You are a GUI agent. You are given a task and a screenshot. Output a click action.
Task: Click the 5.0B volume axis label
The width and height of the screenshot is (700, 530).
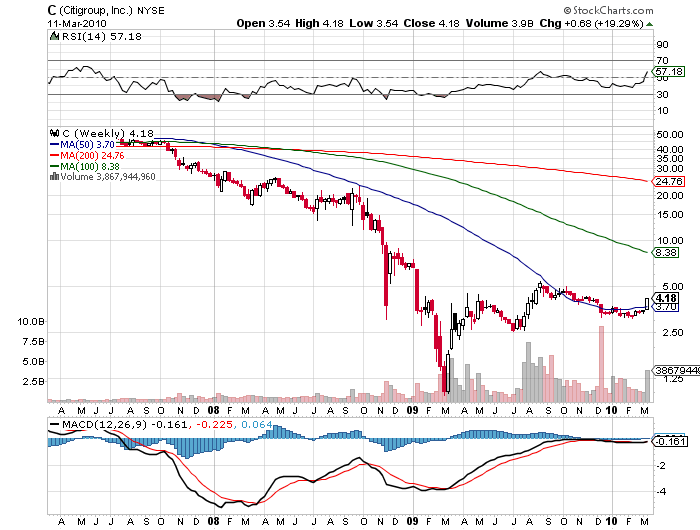pos(33,361)
